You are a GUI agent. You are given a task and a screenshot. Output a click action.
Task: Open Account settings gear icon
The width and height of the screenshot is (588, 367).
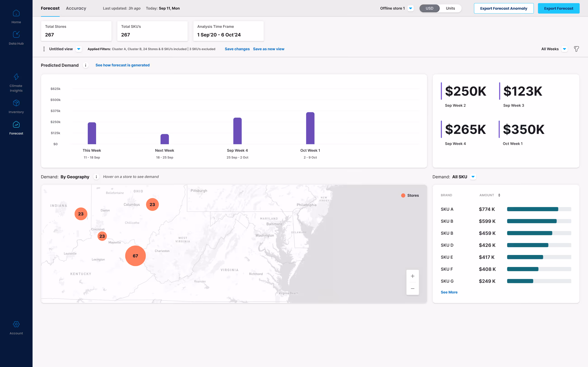16,324
